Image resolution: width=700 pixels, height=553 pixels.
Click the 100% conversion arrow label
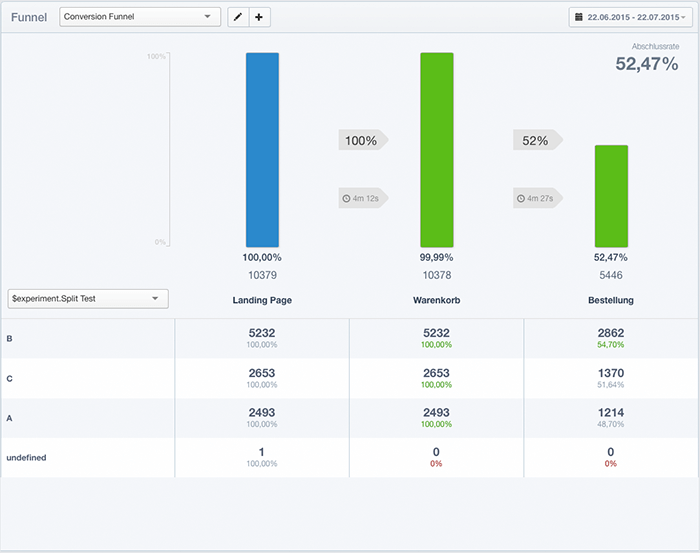point(363,140)
